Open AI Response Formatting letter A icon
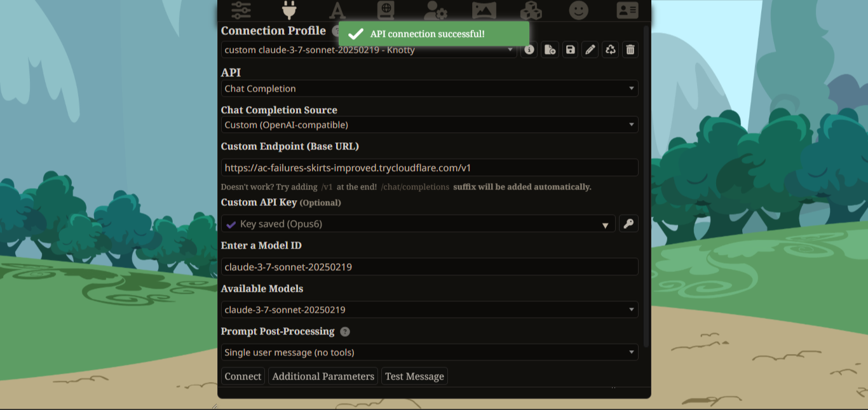Viewport: 868px width, 410px height. point(337,10)
